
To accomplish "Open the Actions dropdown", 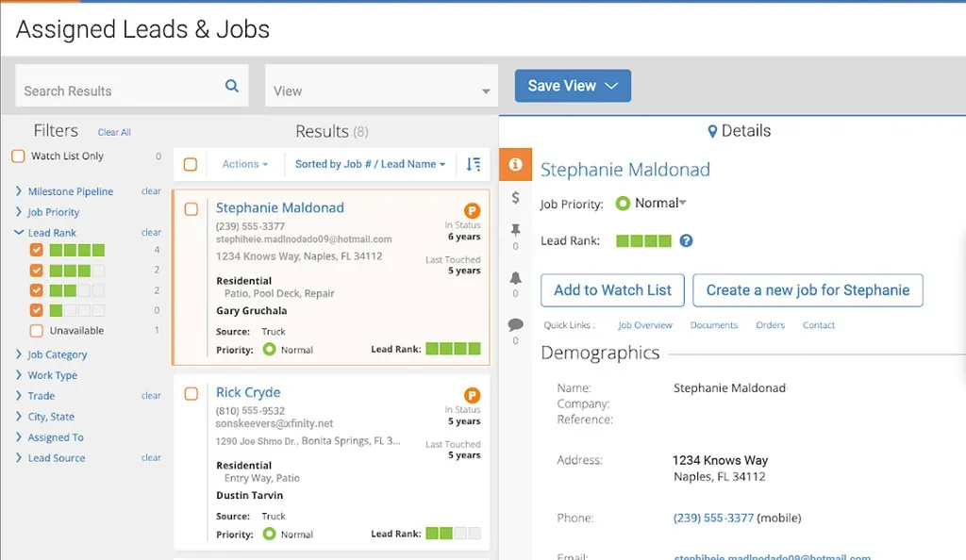I will click(244, 163).
